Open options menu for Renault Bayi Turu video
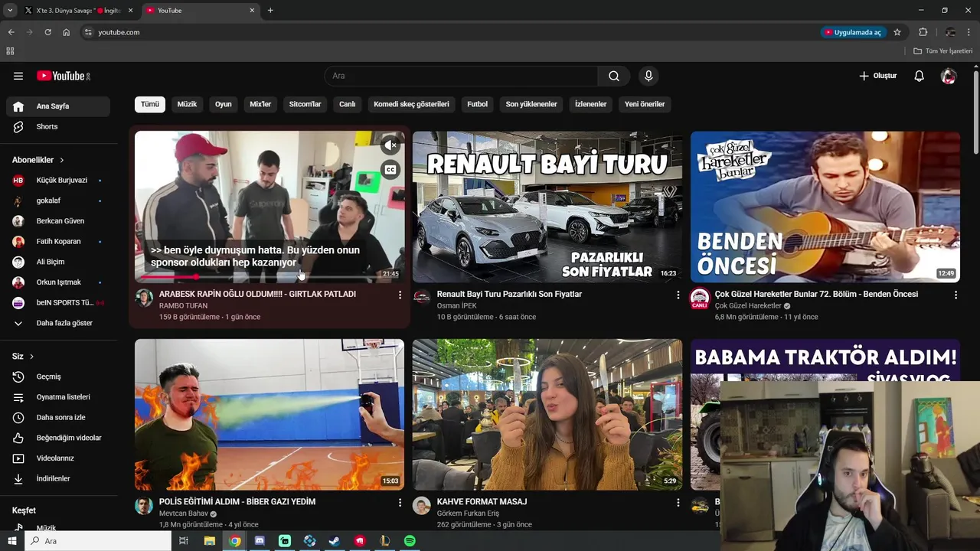The image size is (980, 551). pyautogui.click(x=678, y=295)
